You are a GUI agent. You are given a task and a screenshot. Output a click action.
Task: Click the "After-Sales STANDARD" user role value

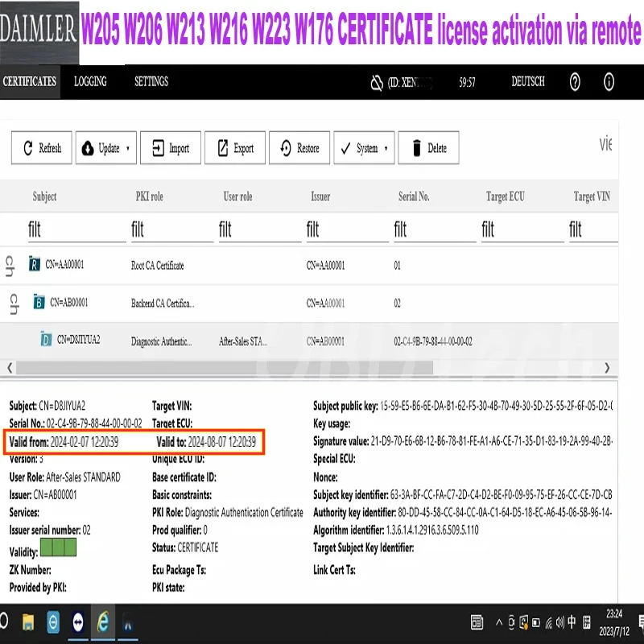pyautogui.click(x=84, y=477)
